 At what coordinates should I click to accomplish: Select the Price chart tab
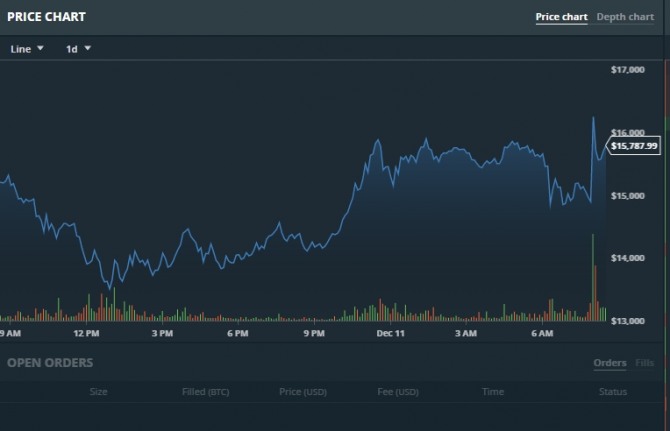coord(561,17)
